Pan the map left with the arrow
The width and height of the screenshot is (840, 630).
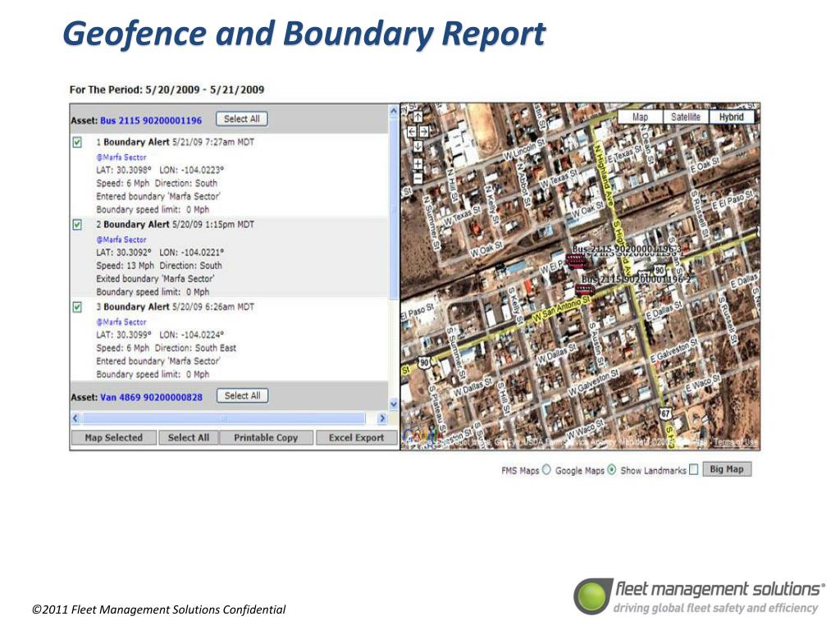coord(412,131)
